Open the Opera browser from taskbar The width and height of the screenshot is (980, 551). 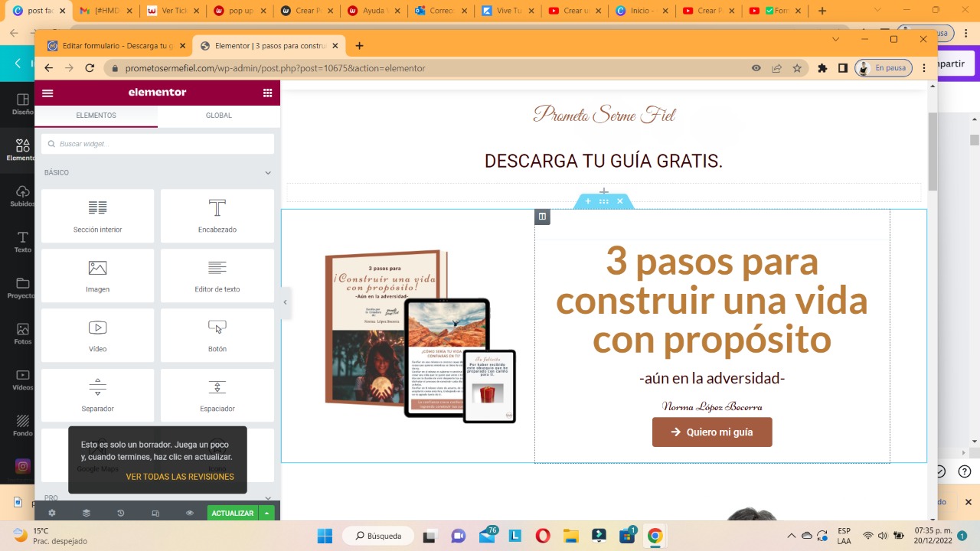click(543, 536)
